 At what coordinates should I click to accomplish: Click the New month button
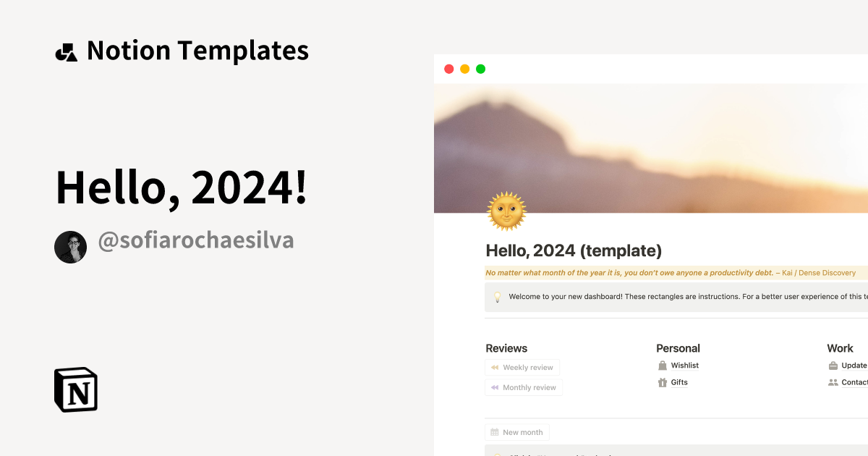(x=517, y=432)
